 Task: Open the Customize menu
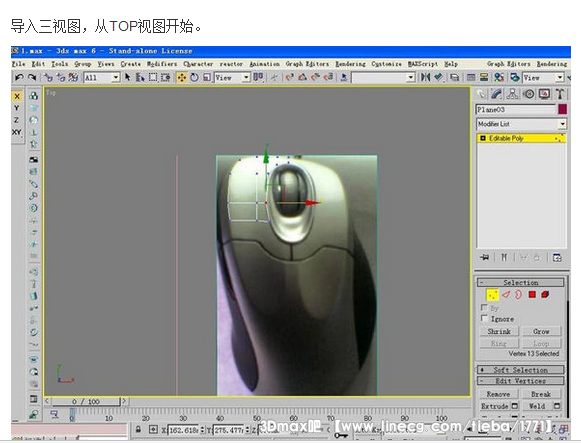pyautogui.click(x=386, y=64)
